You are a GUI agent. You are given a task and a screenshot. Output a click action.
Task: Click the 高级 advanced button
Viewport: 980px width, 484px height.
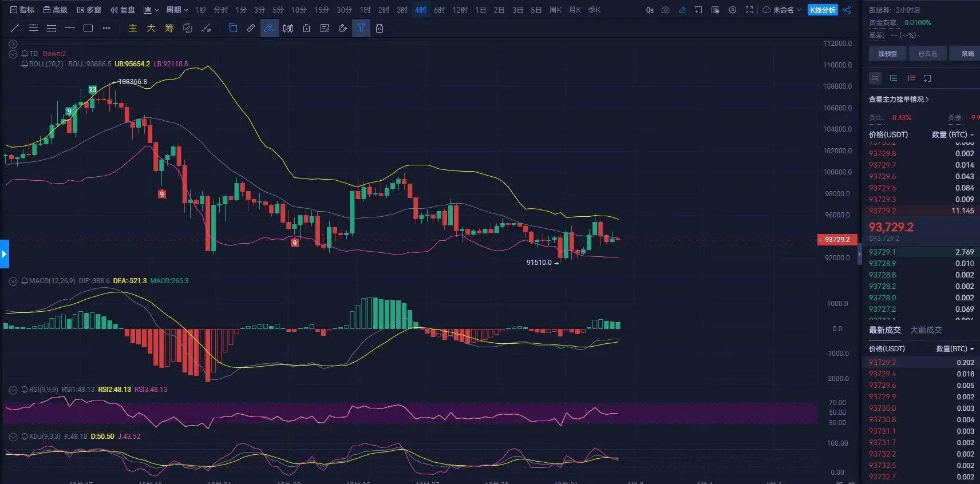click(x=56, y=10)
